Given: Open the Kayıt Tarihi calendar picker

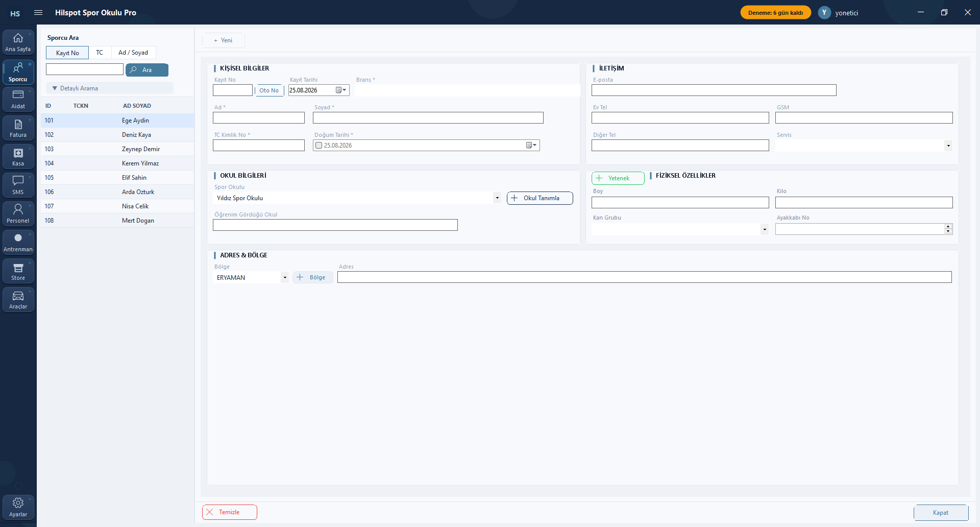Looking at the screenshot, I should click(x=341, y=90).
